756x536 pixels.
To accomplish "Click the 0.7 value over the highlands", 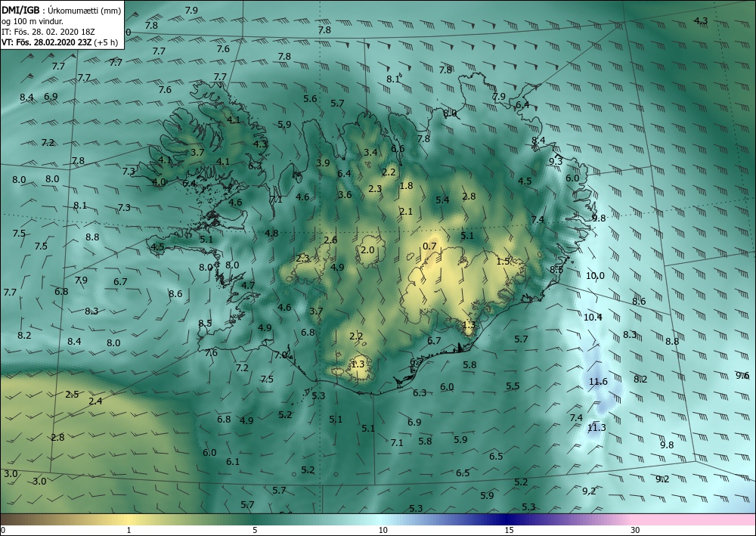I will (x=429, y=246).
